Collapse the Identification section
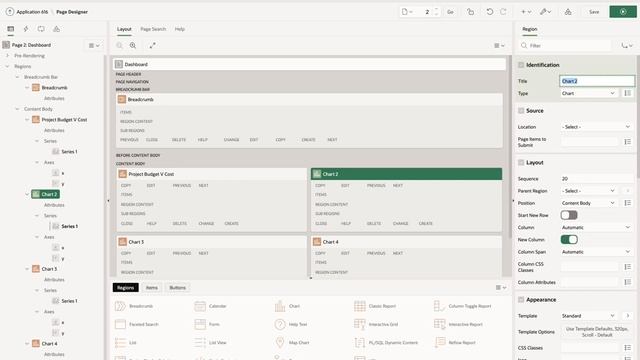 click(x=521, y=65)
